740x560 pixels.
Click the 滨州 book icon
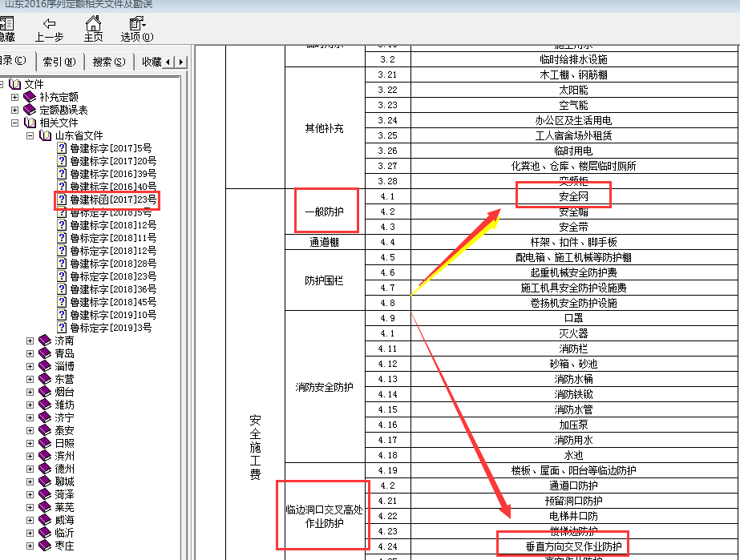click(45, 456)
